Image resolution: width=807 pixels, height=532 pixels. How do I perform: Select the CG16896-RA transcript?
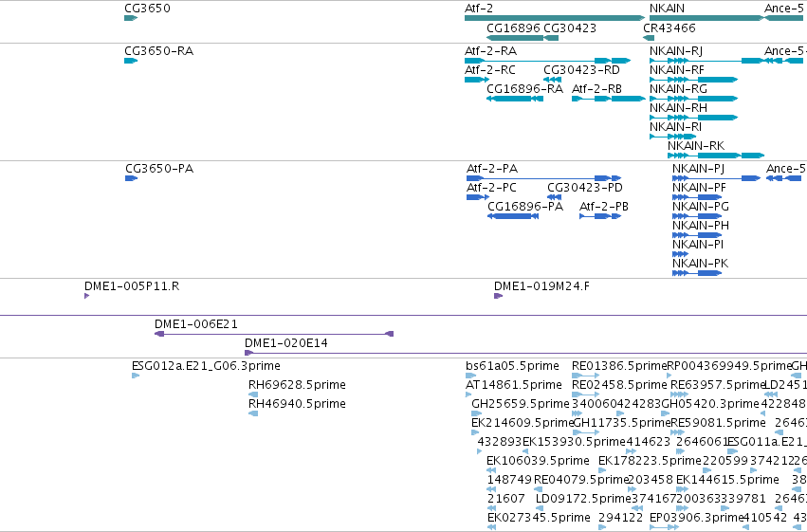coord(515,99)
